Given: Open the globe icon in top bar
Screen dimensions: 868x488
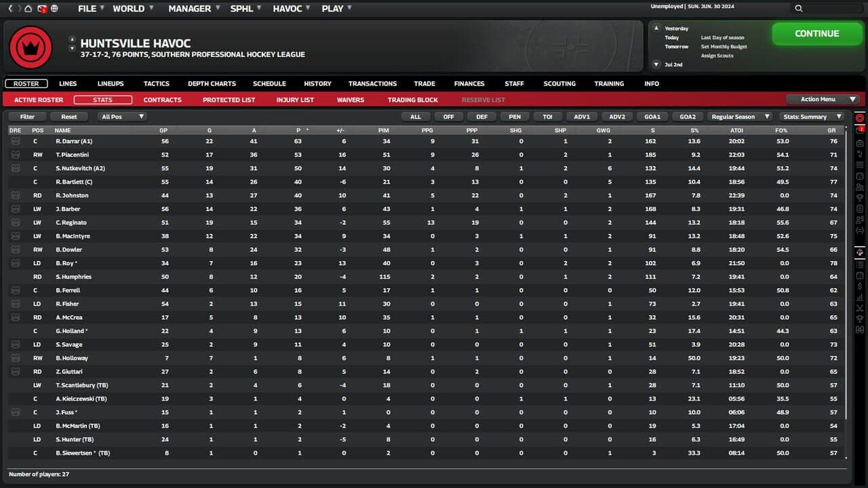Looking at the screenshot, I should [54, 9].
